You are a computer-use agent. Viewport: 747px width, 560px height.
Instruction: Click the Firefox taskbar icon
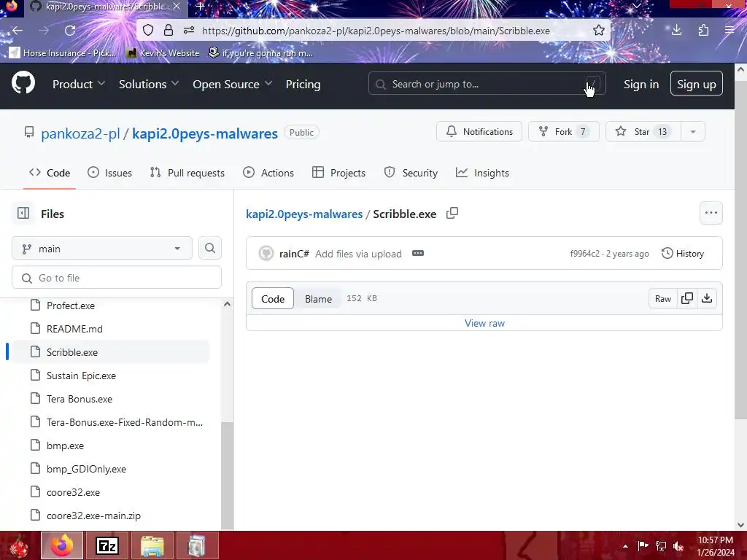62,545
